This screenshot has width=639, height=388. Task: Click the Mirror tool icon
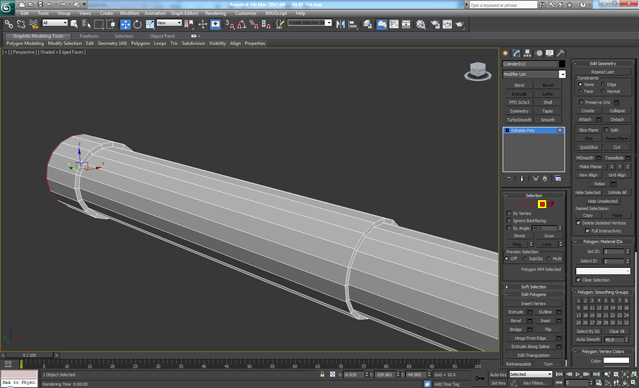pos(340,24)
